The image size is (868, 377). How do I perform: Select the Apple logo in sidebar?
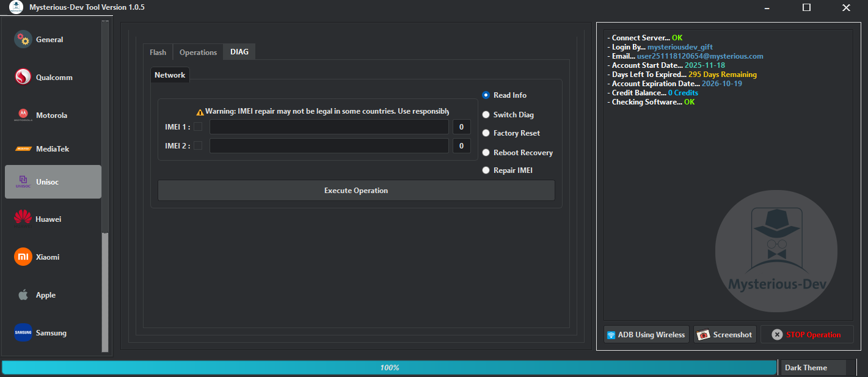(23, 295)
